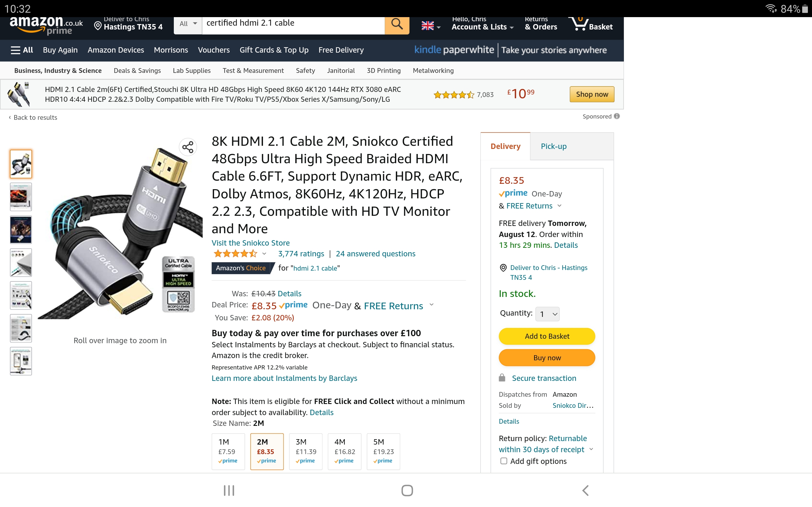
Task: Open the share icon on product image
Action: pyautogui.click(x=188, y=147)
